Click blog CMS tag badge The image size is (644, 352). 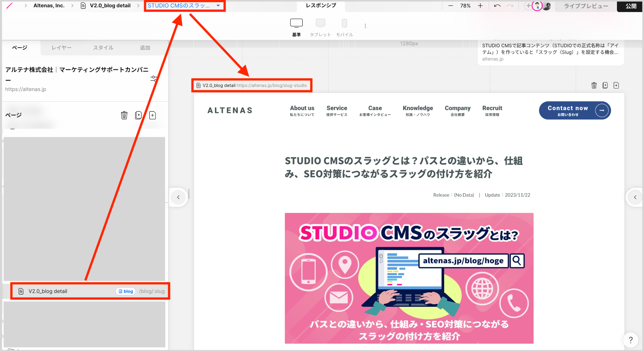point(126,291)
